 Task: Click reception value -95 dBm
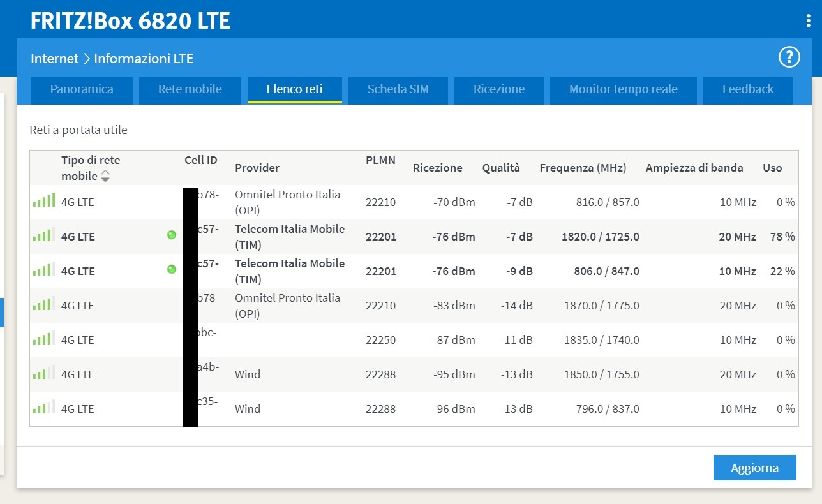(454, 374)
